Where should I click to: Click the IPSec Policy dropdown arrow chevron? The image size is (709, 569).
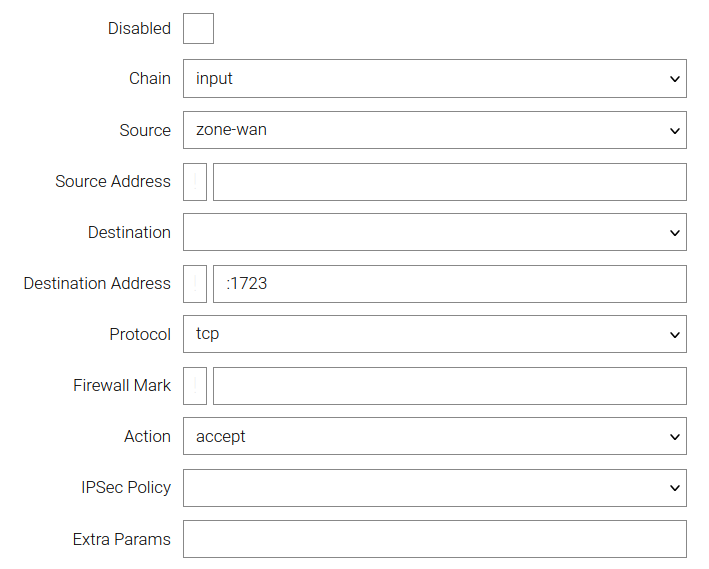(674, 488)
